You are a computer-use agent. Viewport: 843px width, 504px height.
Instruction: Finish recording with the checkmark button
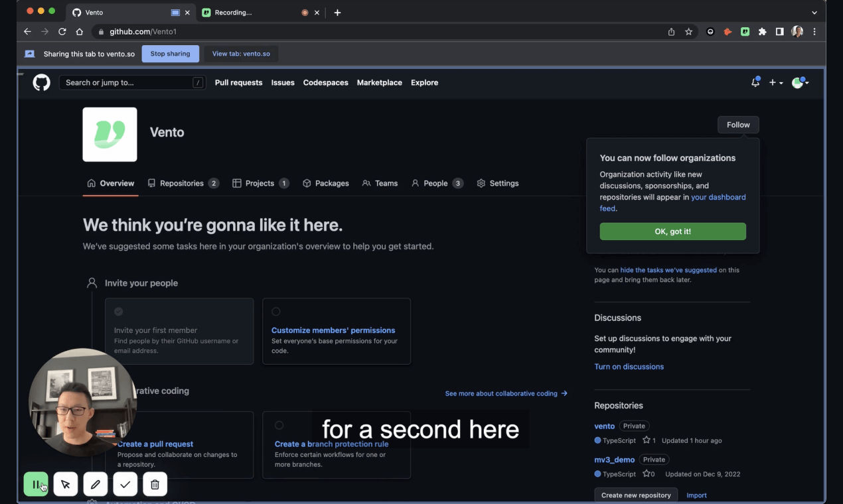(x=125, y=485)
